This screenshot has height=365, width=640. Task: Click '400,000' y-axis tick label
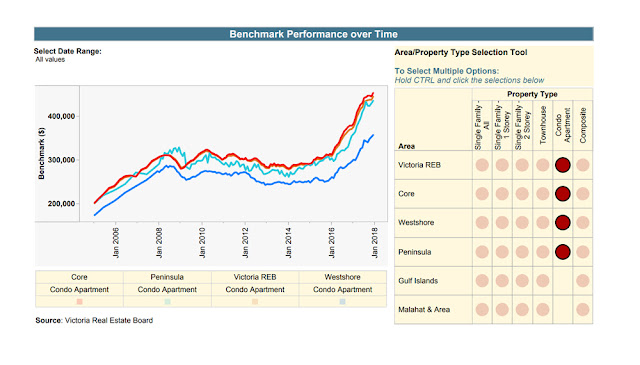tap(61, 116)
